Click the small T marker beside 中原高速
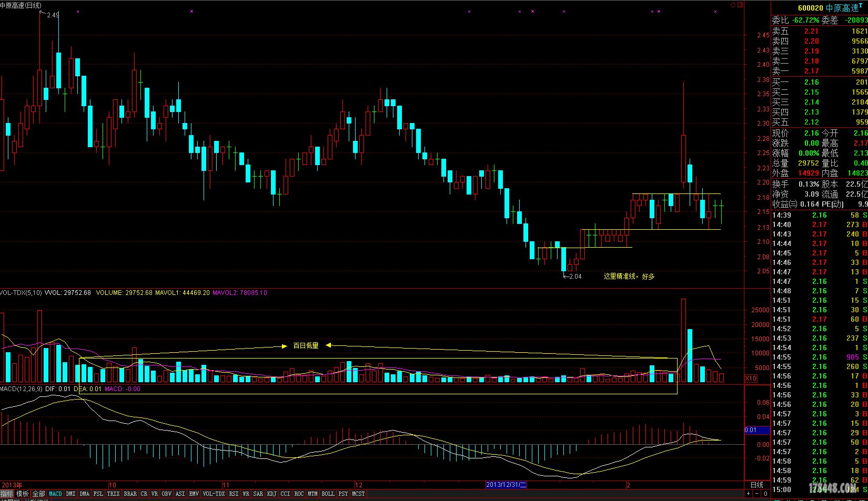Screen dimensions: 868x501 click(x=861, y=6)
